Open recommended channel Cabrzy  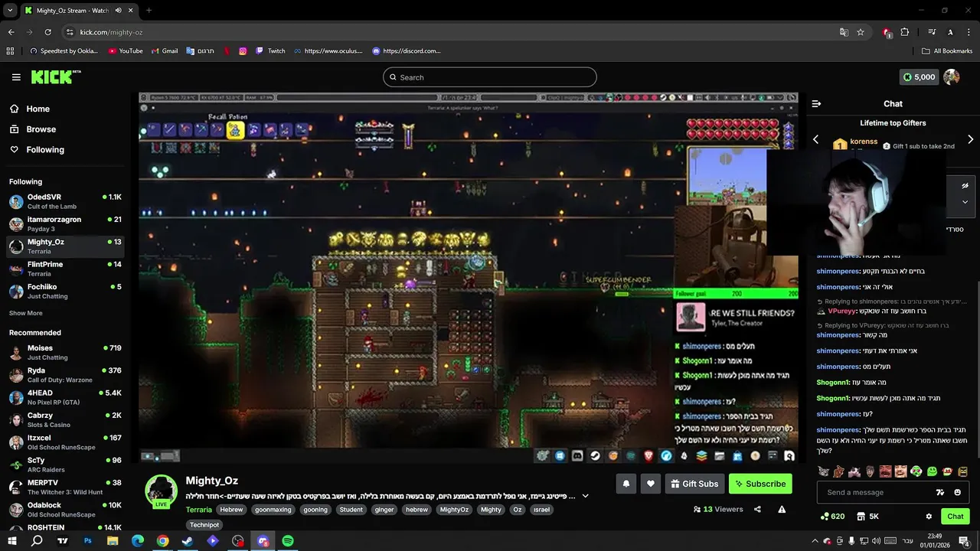tap(65, 420)
